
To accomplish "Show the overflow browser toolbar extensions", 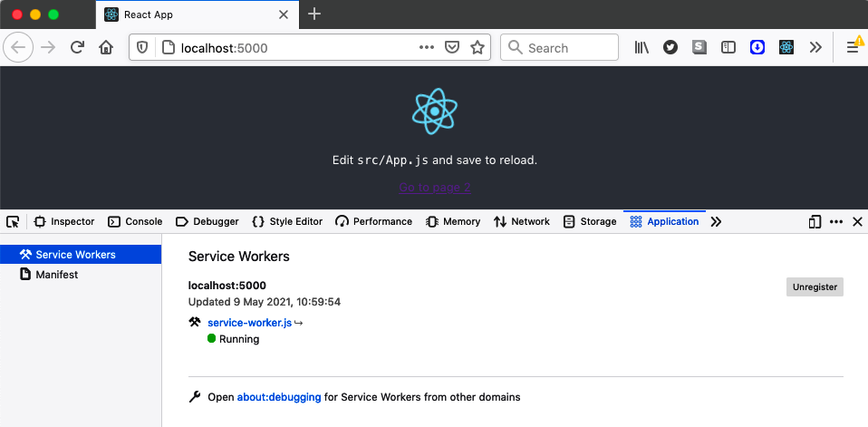I will coord(815,48).
